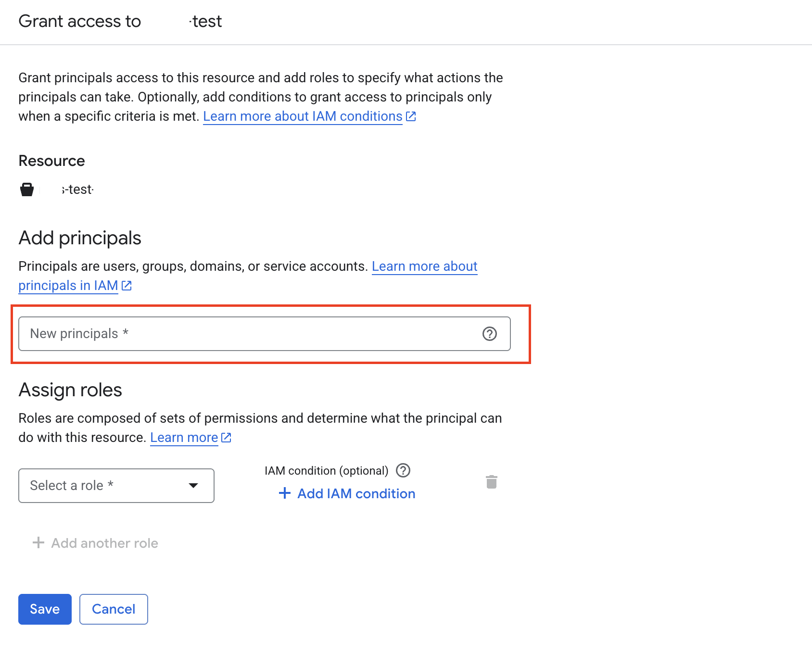Click plus icon next to Add IAM condition

coord(285,493)
